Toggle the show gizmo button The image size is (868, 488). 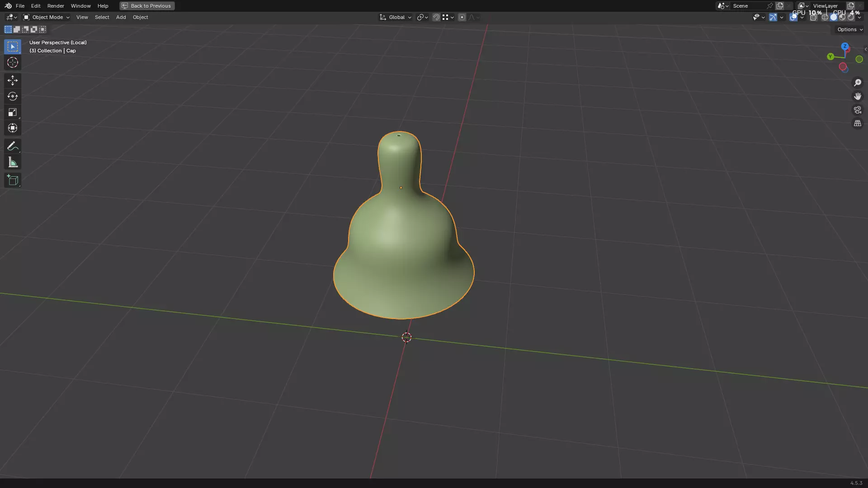click(x=773, y=17)
